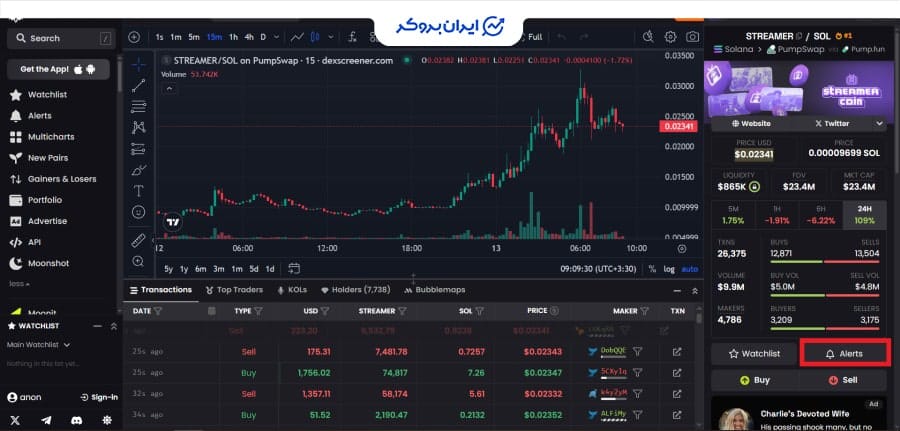900x431 pixels.
Task: Select the trend line drawing tool
Action: point(138,84)
